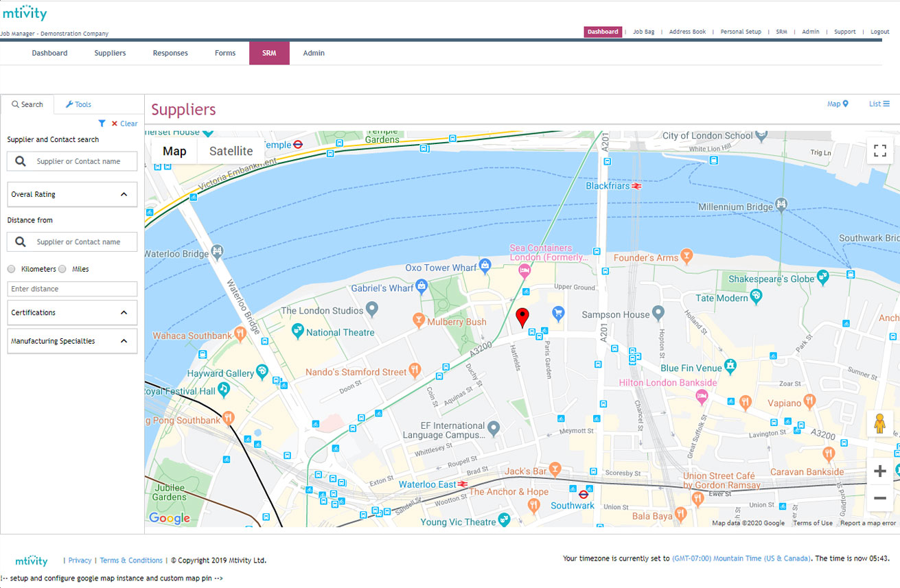The height and width of the screenshot is (588, 900).
Task: Click the Google logo on map
Action: coord(170,518)
